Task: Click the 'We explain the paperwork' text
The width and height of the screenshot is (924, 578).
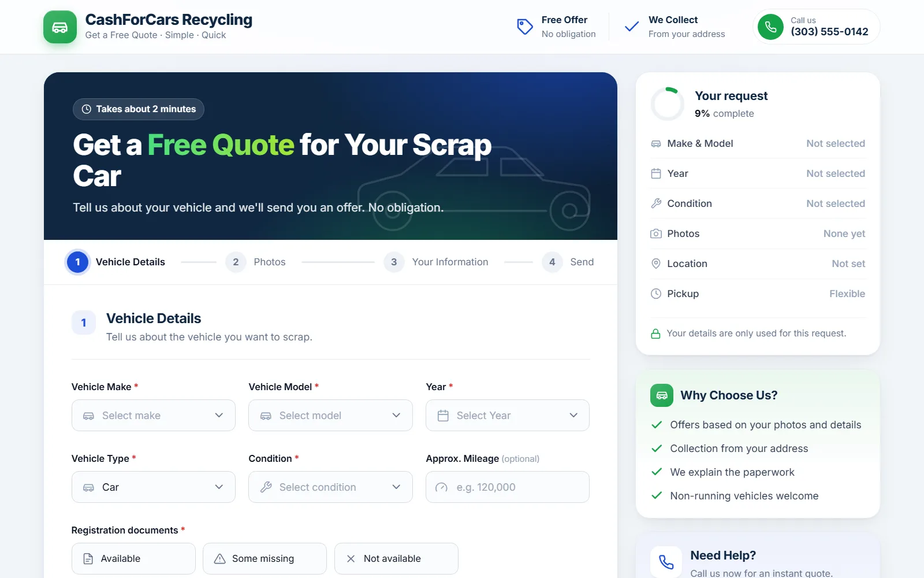Action: pyautogui.click(x=732, y=472)
